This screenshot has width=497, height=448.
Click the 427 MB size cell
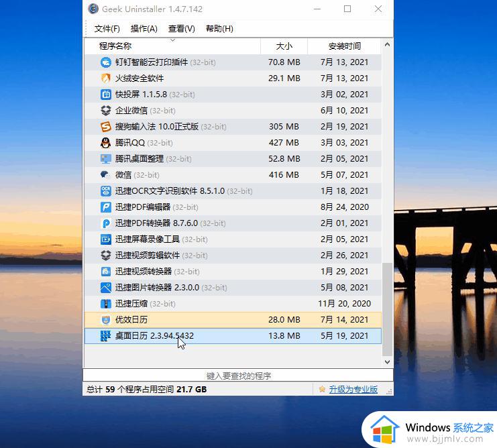click(x=284, y=143)
